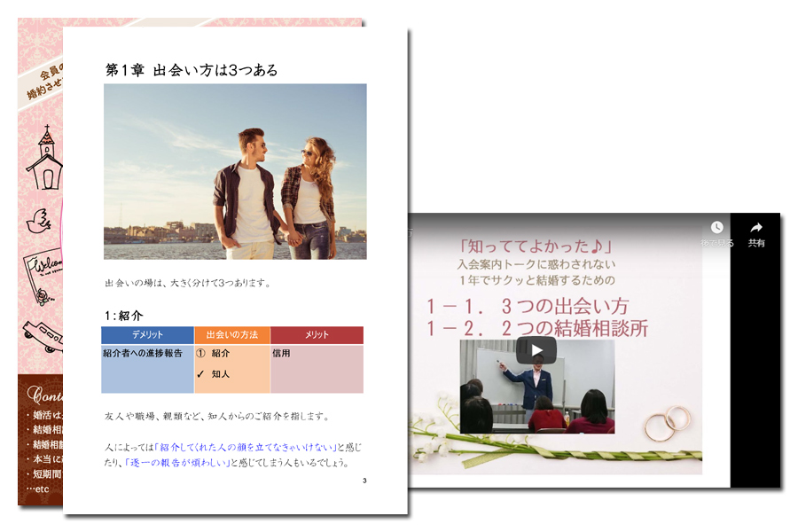Click the video item 1－2. 2つの結婚相談所
The width and height of the screenshot is (798, 532).
click(537, 328)
